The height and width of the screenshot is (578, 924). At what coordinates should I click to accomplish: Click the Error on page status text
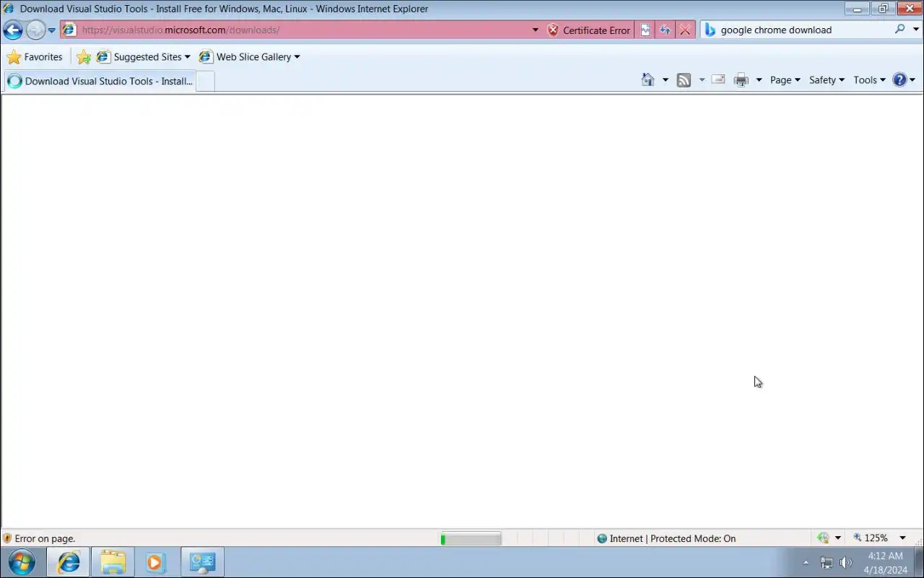[45, 538]
